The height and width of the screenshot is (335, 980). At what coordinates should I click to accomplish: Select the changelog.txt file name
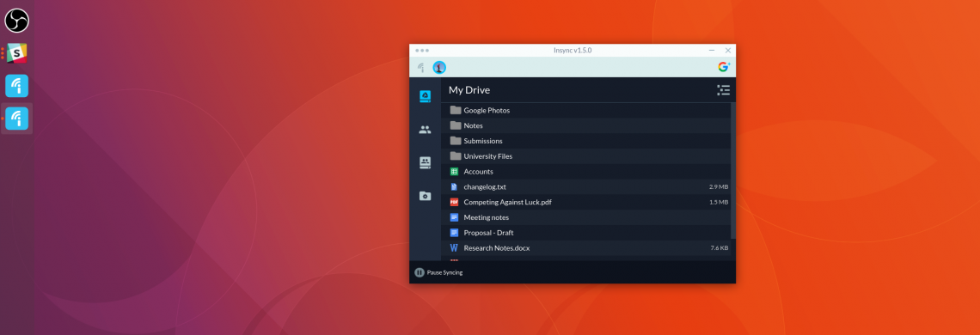485,187
